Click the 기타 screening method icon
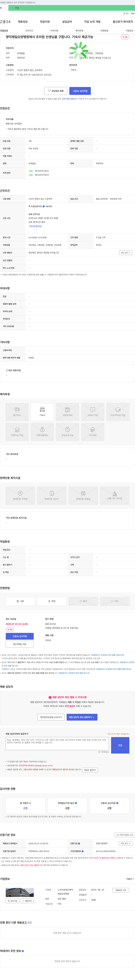 point(114,601)
